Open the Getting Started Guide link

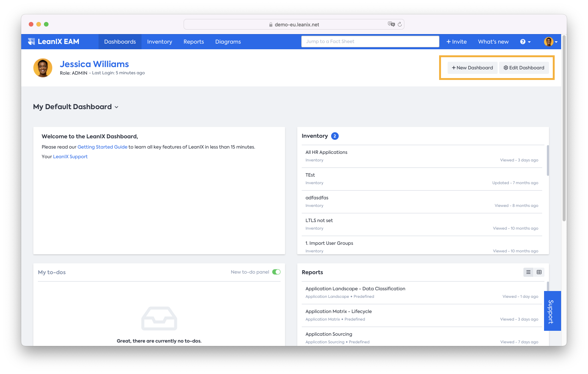point(102,147)
